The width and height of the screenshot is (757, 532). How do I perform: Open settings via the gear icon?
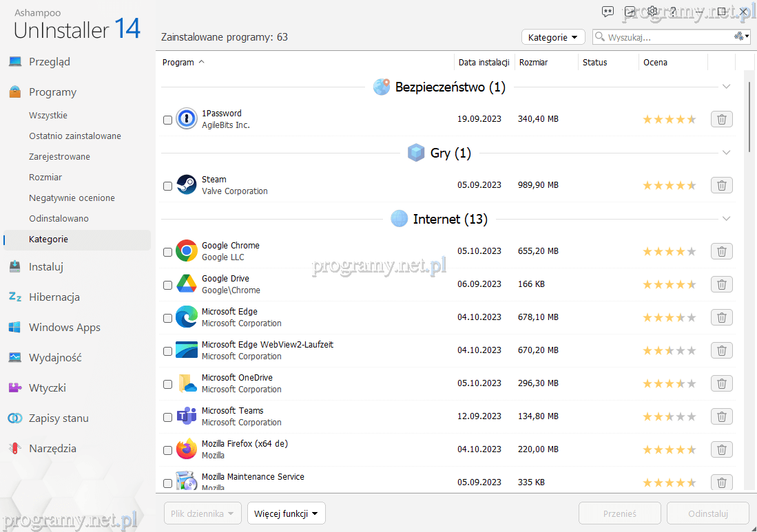click(652, 12)
